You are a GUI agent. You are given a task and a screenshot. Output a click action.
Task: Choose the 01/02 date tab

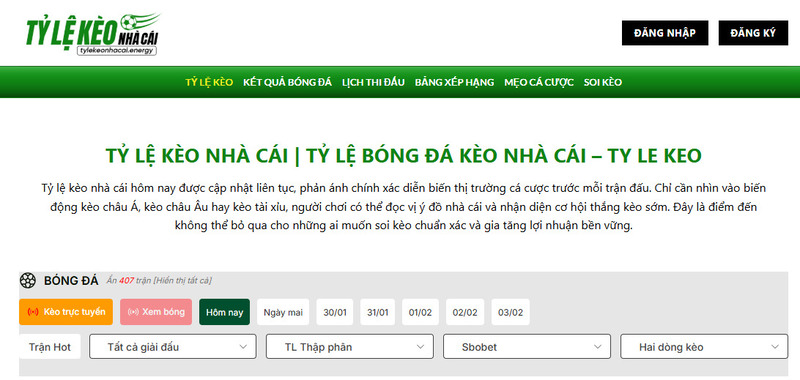tap(420, 312)
